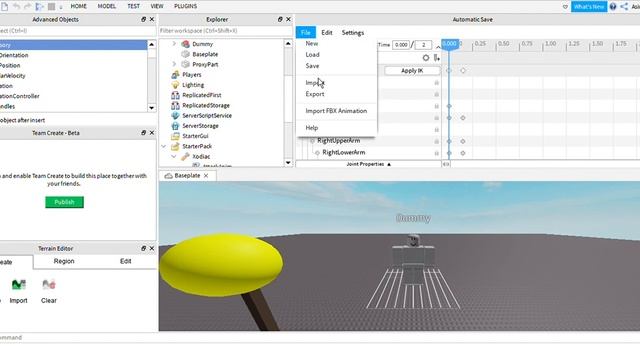Viewport: 640px width, 360px height.
Task: Click the green Publish button
Action: click(64, 202)
